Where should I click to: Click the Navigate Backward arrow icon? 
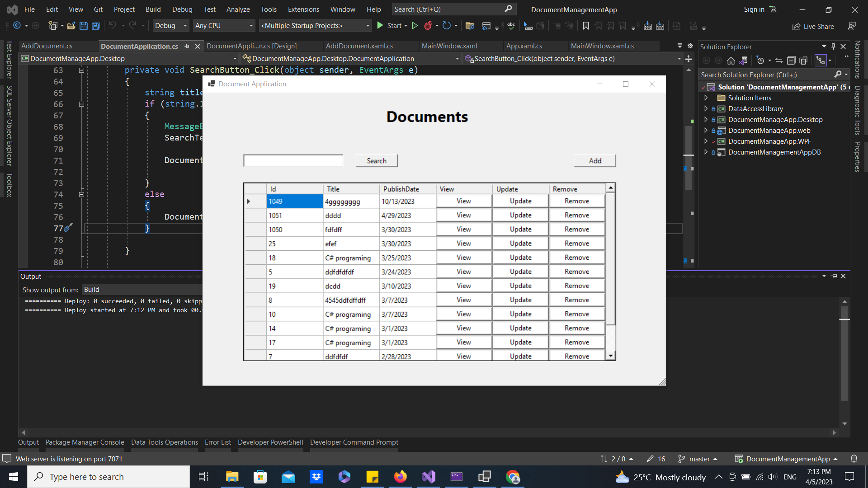(x=17, y=26)
